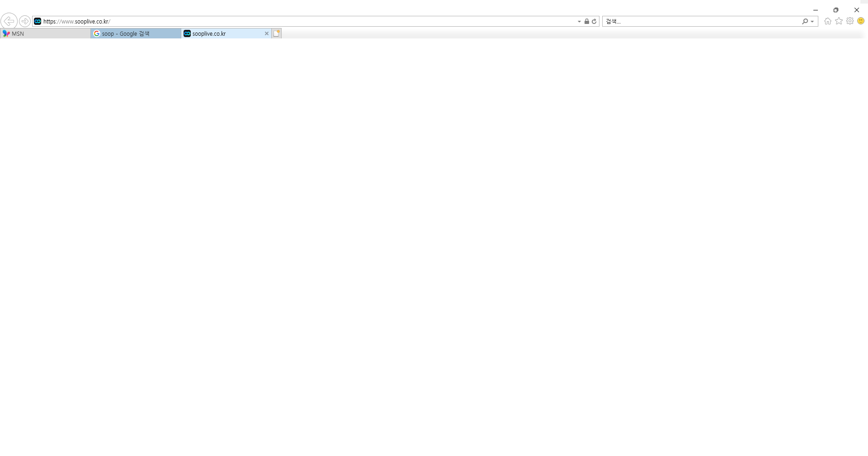The width and height of the screenshot is (868, 456).
Task: Switch to the MSN tab
Action: 45,33
